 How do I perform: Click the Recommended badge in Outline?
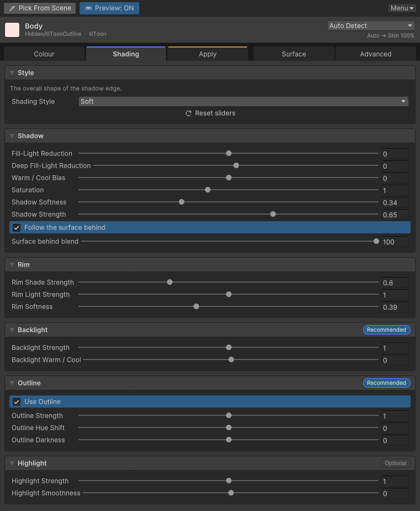click(386, 383)
